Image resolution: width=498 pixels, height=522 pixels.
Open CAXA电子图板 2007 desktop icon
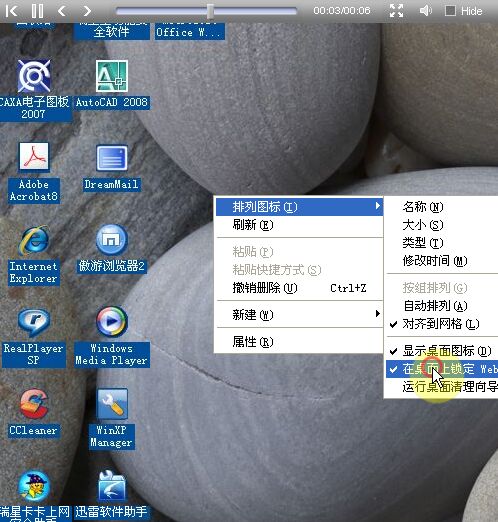tap(34, 76)
